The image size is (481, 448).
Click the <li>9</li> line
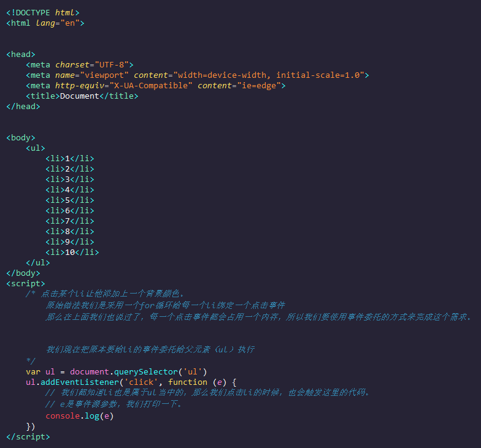70,241
